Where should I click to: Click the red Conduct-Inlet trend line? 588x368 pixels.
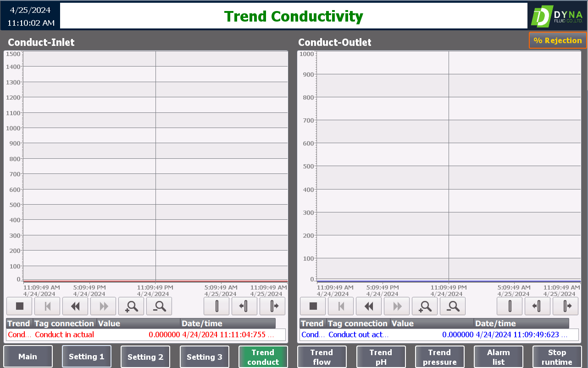click(x=155, y=281)
